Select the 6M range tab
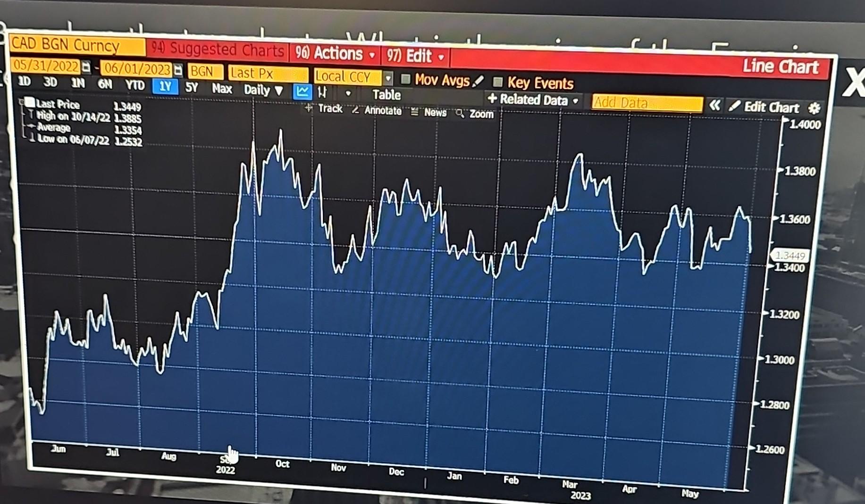 [x=105, y=84]
